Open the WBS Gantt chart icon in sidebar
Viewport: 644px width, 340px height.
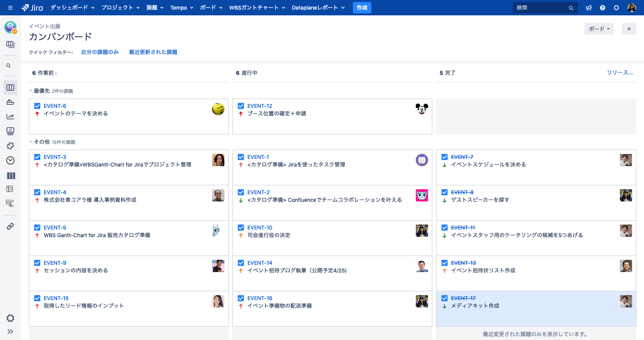pyautogui.click(x=10, y=203)
